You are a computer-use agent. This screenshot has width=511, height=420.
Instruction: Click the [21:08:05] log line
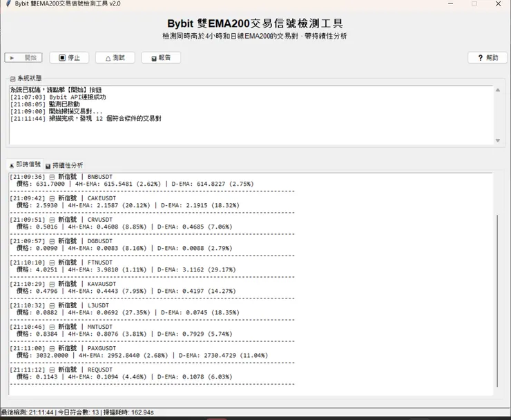coord(45,104)
